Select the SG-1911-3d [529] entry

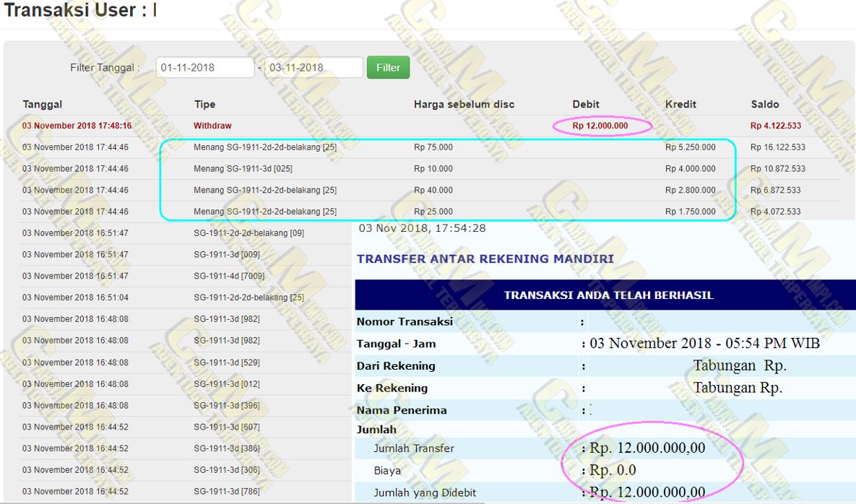(x=226, y=362)
